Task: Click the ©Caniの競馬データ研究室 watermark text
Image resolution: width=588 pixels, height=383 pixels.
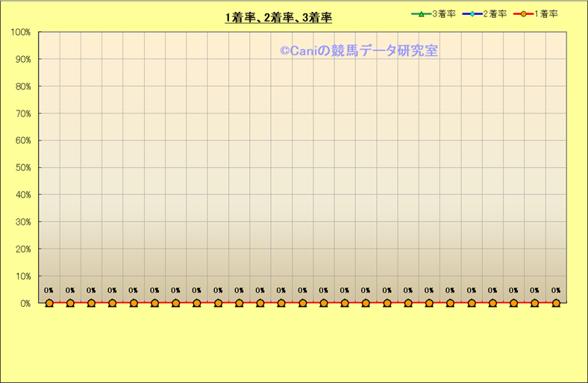Action: pyautogui.click(x=358, y=51)
